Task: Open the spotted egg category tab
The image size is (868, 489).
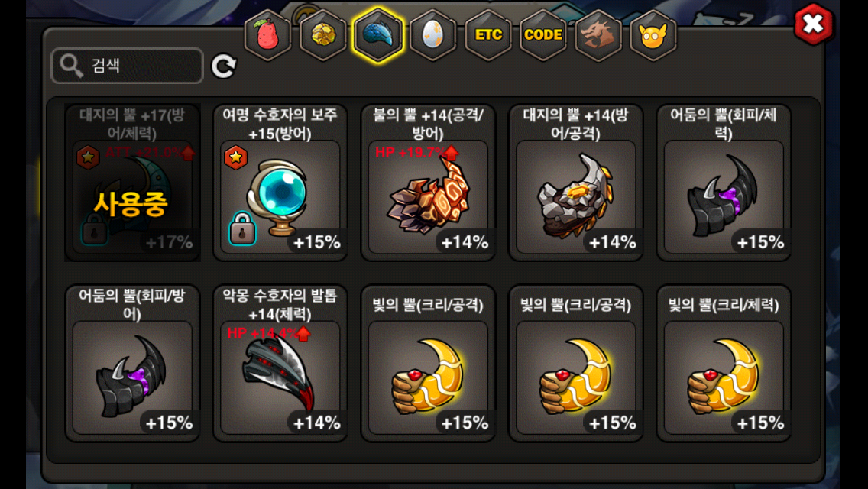Action: [433, 35]
